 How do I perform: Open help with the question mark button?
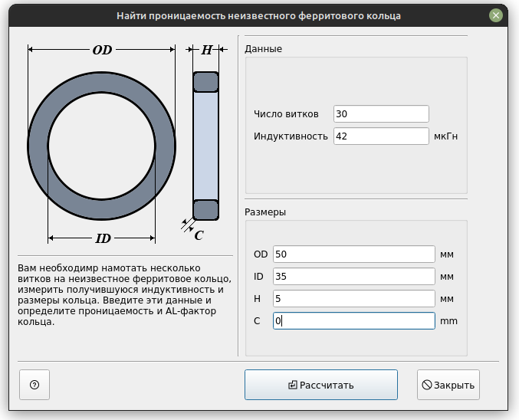34,385
